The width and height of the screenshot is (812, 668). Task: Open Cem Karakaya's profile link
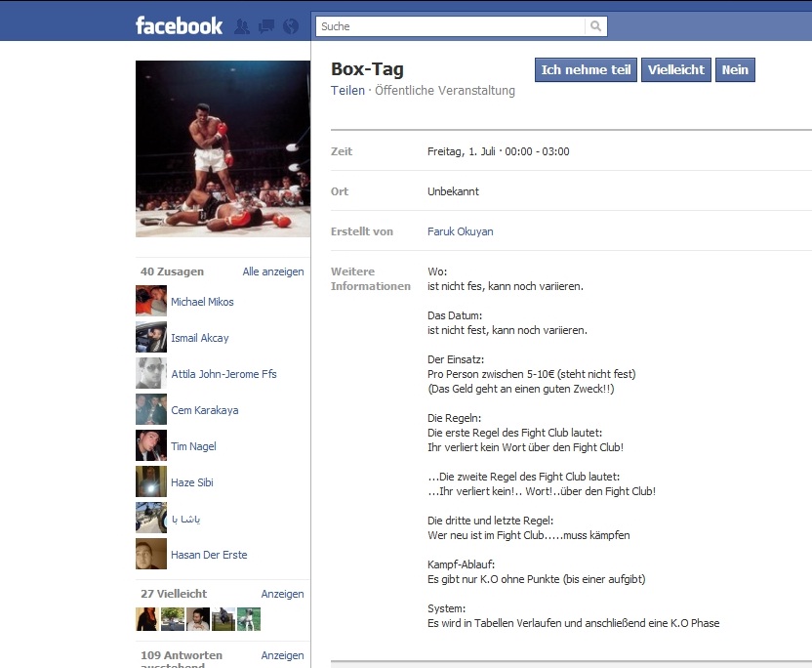[x=205, y=410]
